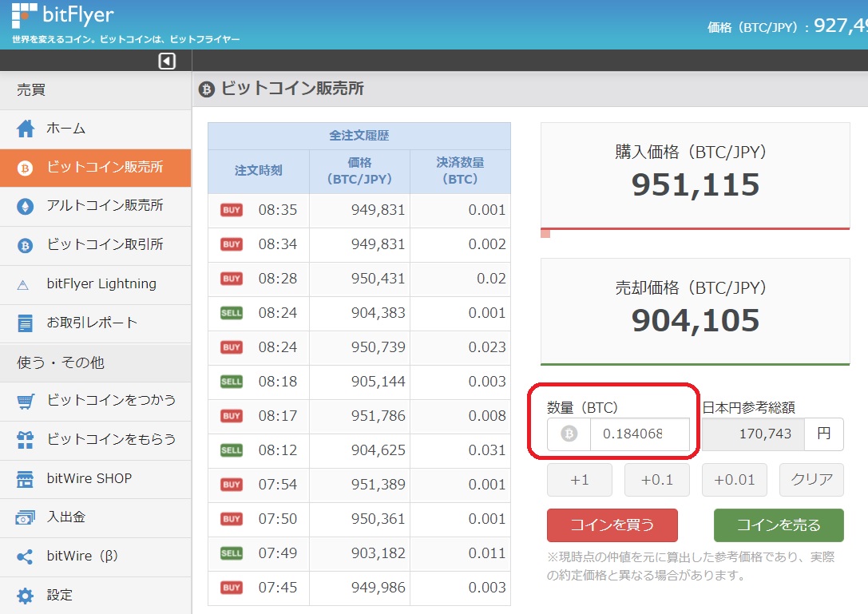Click the blue bitcoin icon for ビットコイン取引所

tap(25, 245)
